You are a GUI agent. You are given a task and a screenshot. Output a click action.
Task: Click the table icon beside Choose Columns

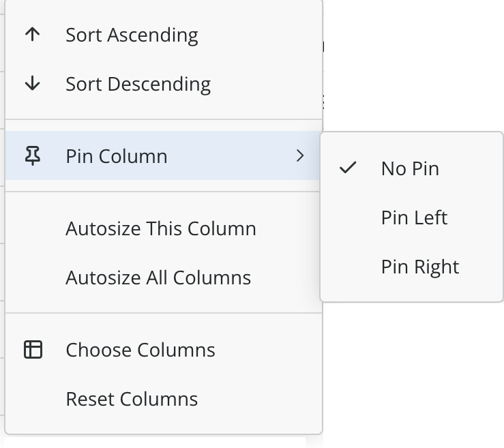(x=33, y=350)
